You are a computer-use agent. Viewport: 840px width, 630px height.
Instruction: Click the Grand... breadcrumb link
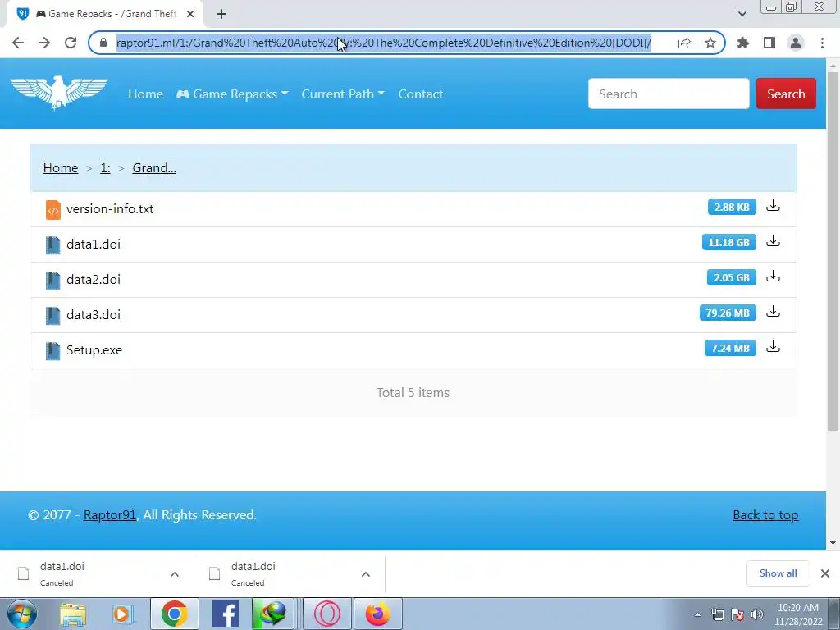click(154, 167)
